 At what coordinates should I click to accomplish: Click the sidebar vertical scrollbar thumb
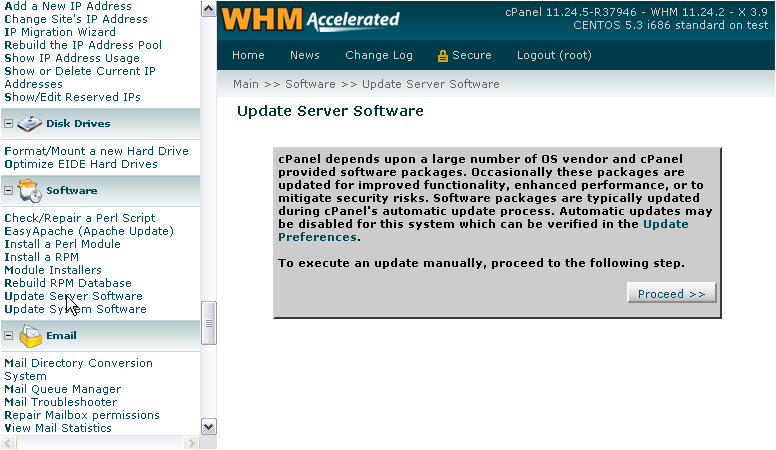click(209, 323)
